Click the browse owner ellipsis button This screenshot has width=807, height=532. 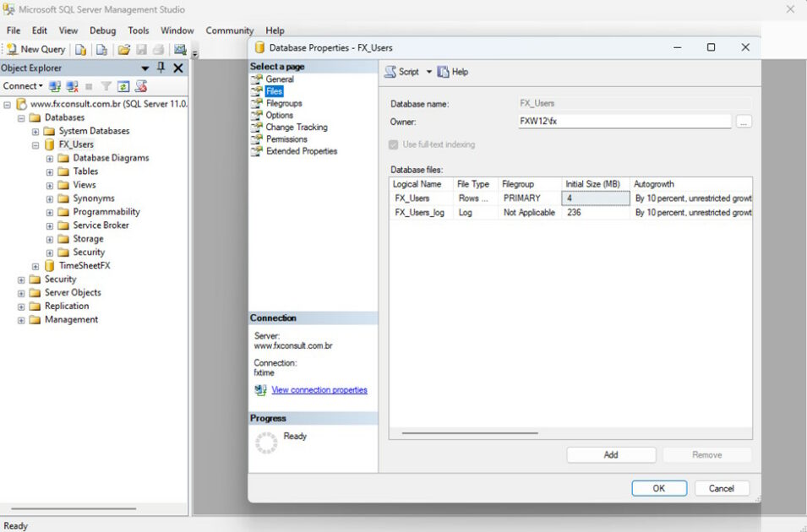pyautogui.click(x=744, y=122)
